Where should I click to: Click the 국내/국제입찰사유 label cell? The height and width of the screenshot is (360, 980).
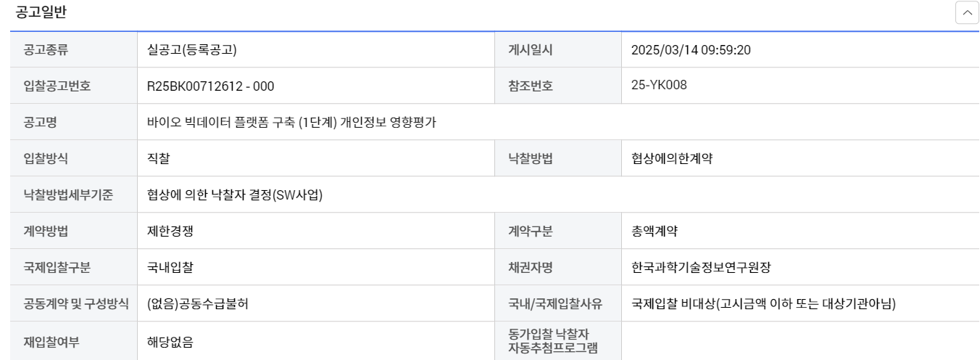558,303
